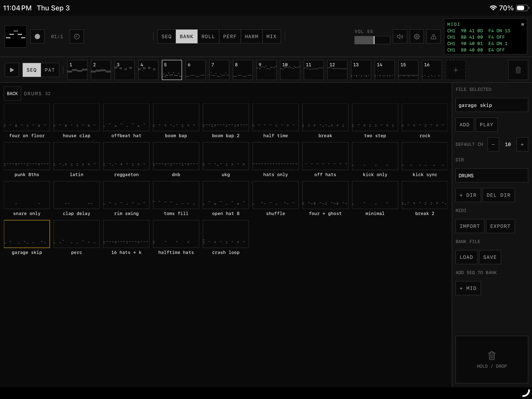Select sequence slot 5
This screenshot has width=532, height=399.
172,70
